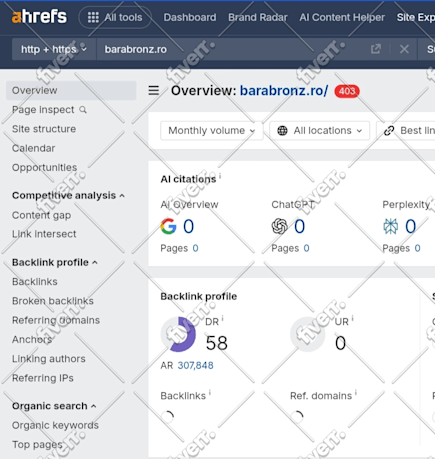Select Overview in the sidebar

71,90
